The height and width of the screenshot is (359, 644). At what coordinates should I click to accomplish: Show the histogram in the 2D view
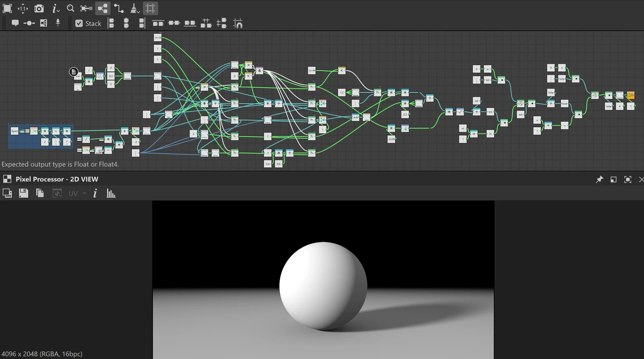(111, 193)
